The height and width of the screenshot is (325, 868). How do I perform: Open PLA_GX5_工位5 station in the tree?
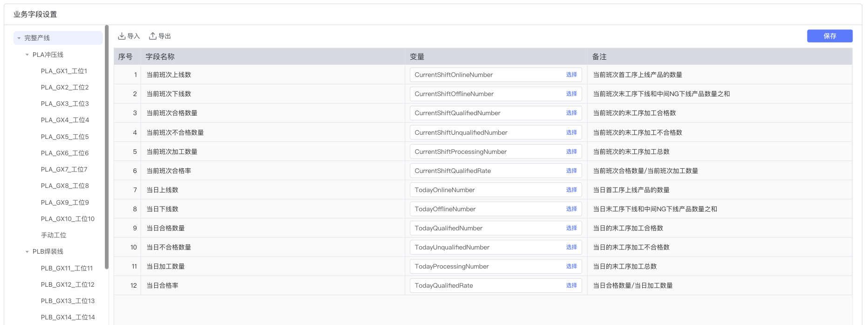point(64,137)
